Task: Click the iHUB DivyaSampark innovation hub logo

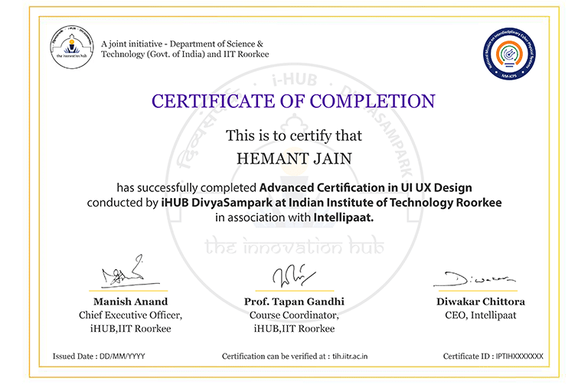Action: (x=72, y=47)
